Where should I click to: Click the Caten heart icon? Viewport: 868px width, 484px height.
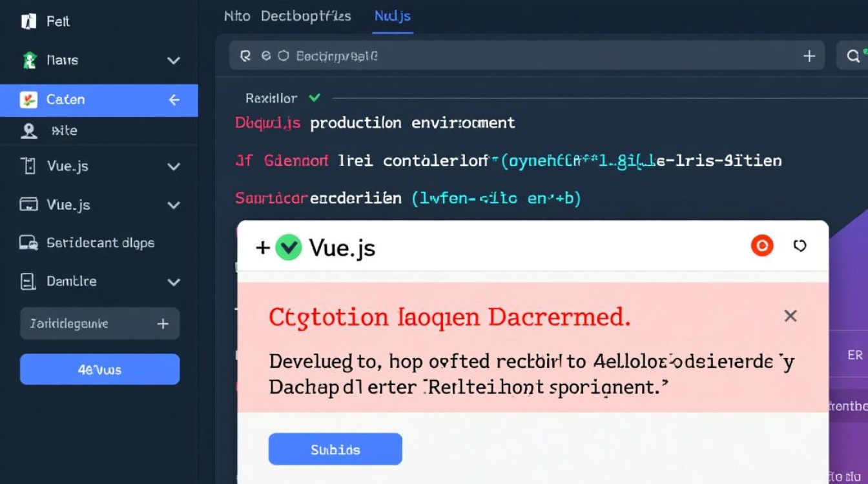coord(28,99)
